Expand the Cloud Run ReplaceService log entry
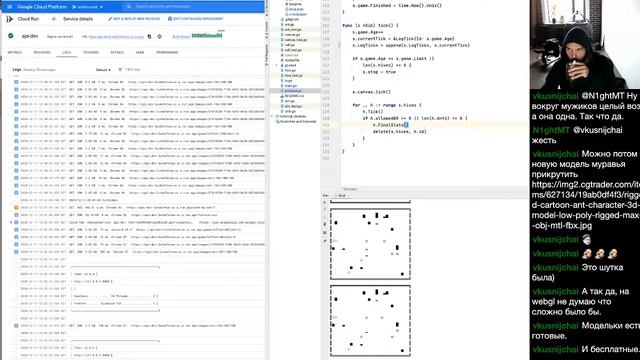 (11, 222)
